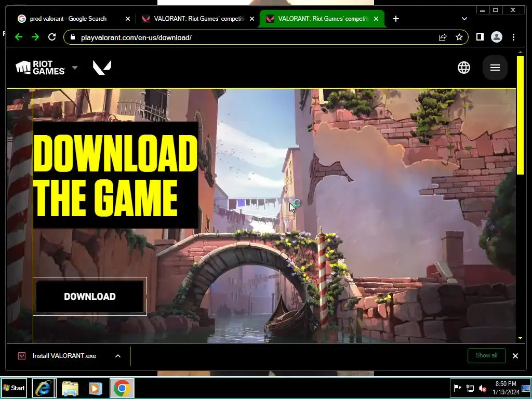Click the taskbar clock and date

point(506,388)
